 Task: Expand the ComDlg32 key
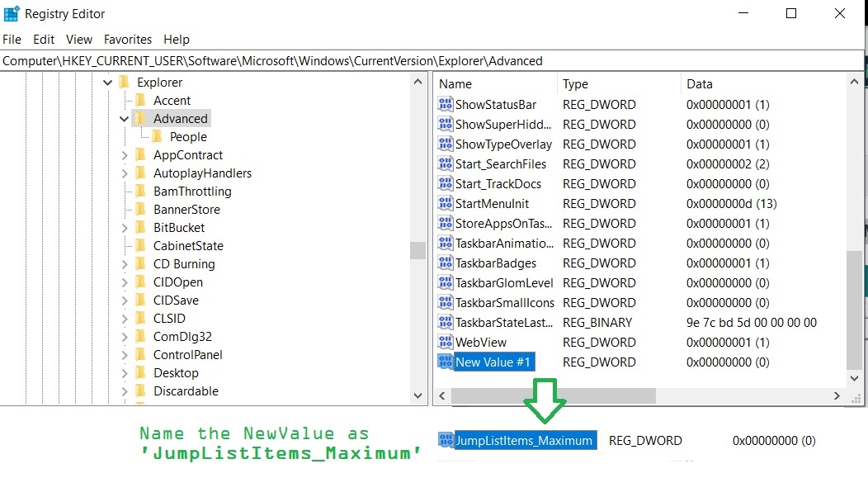(125, 338)
